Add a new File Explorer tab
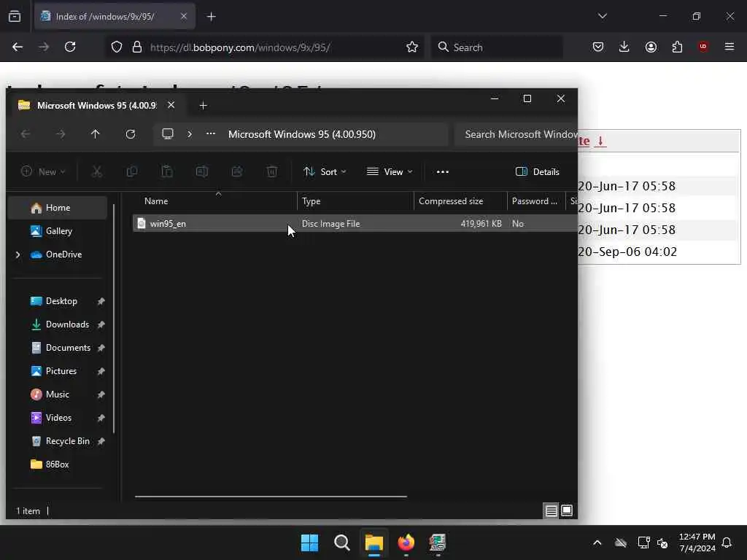747x560 pixels. [x=203, y=106]
